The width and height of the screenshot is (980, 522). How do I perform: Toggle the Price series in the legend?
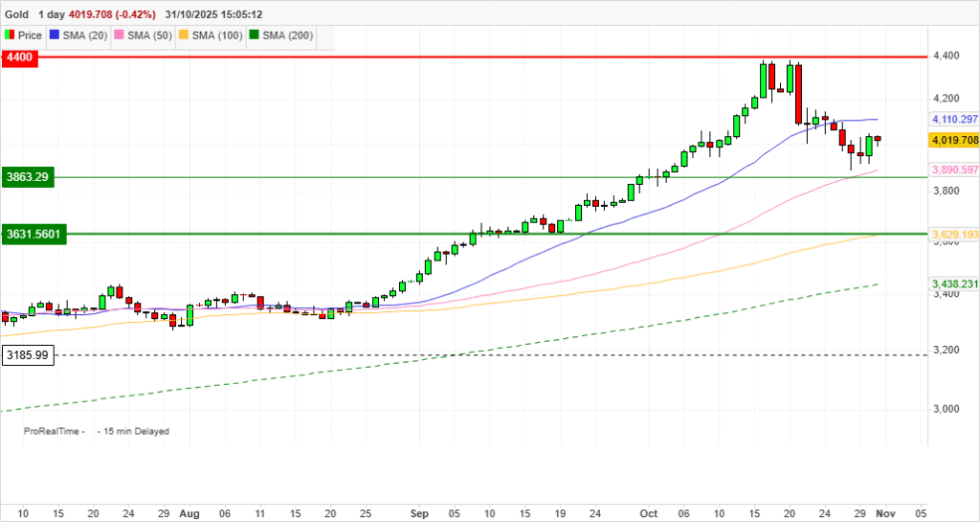coord(25,35)
